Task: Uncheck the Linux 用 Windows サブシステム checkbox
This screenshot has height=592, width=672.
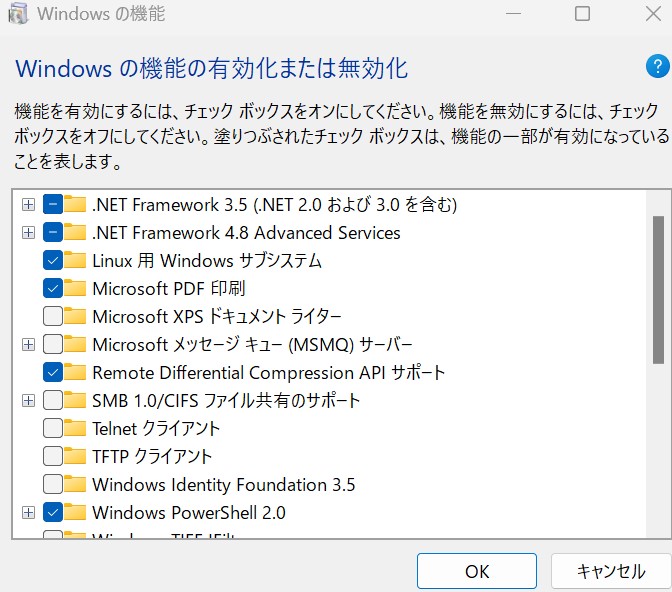Action: tap(52, 261)
